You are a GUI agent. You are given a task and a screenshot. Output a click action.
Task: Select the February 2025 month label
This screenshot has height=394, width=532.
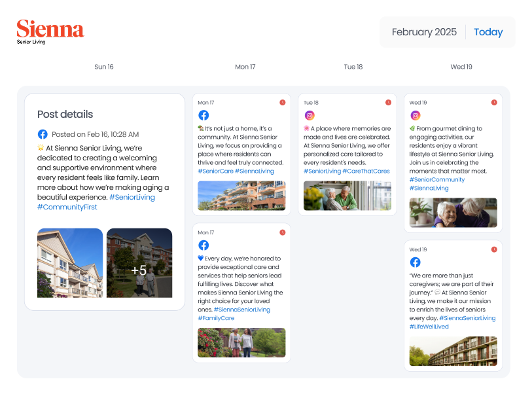[x=424, y=32]
